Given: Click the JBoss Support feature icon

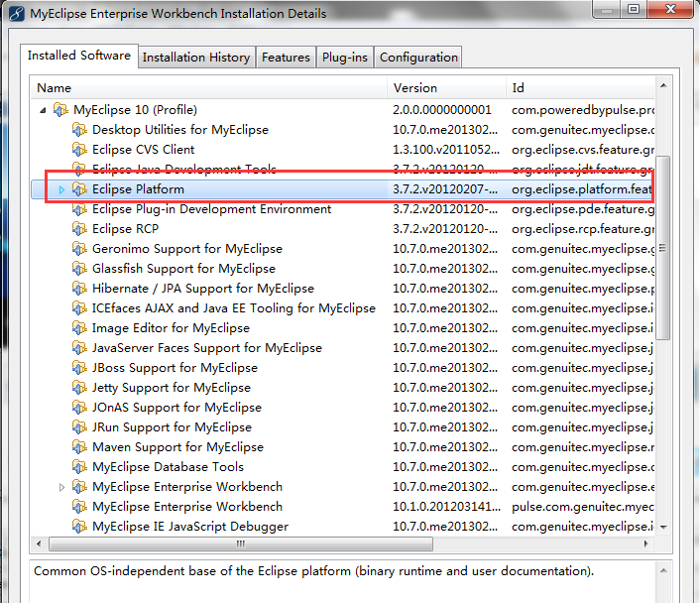Looking at the screenshot, I should pyautogui.click(x=79, y=367).
